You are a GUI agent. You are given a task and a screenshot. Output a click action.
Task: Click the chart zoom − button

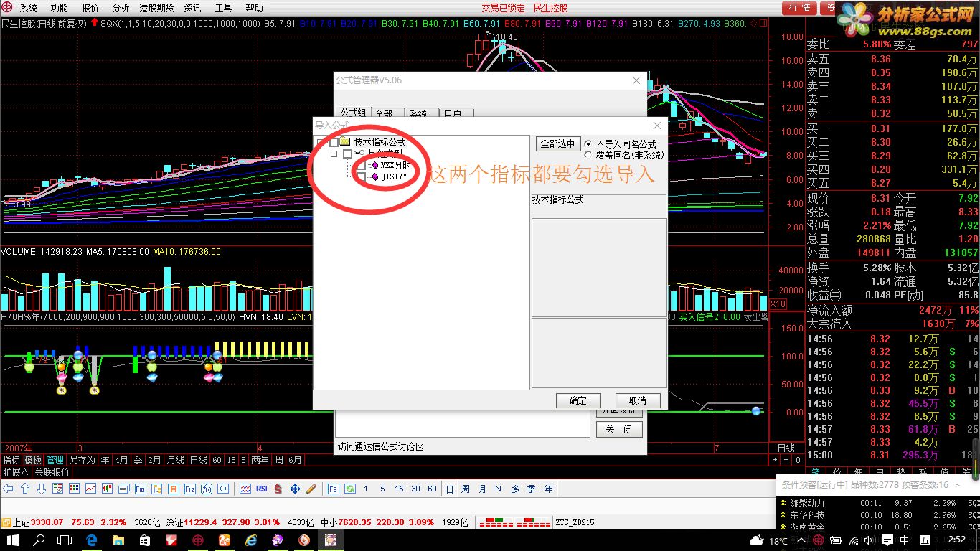point(787,459)
